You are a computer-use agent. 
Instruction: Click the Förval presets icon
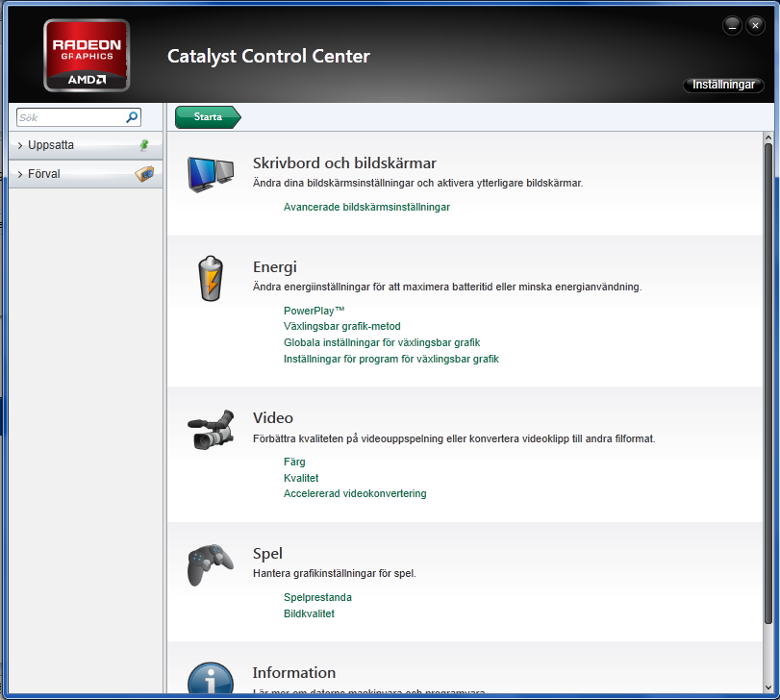144,174
